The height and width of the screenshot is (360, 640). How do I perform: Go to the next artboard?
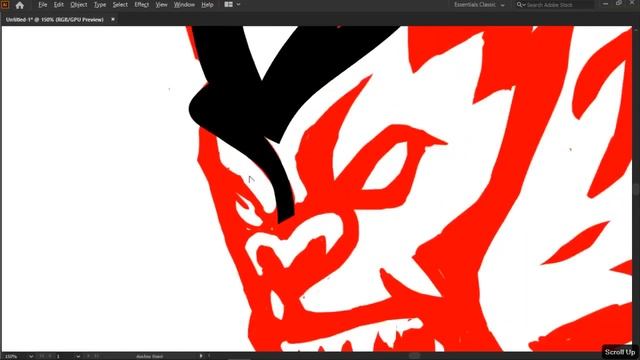(88, 356)
